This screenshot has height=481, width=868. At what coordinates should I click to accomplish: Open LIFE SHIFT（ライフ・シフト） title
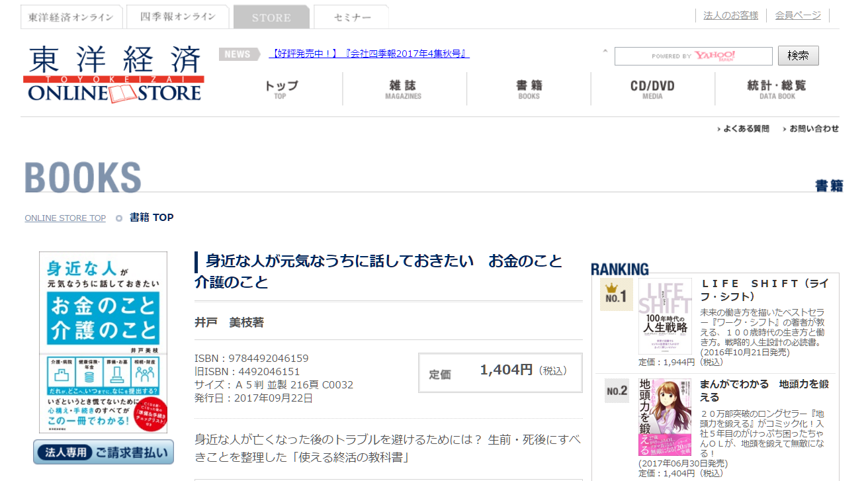[765, 290]
